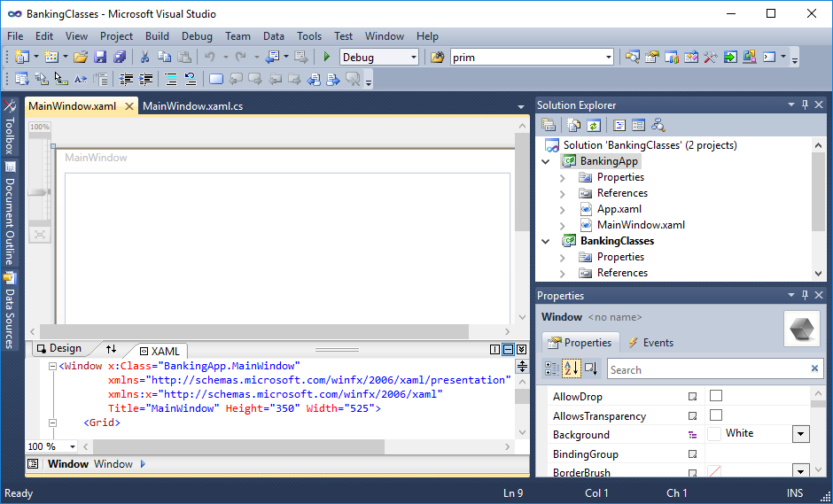Select App.xaml in Solution Explorer
This screenshot has width=833, height=504.
(x=619, y=209)
